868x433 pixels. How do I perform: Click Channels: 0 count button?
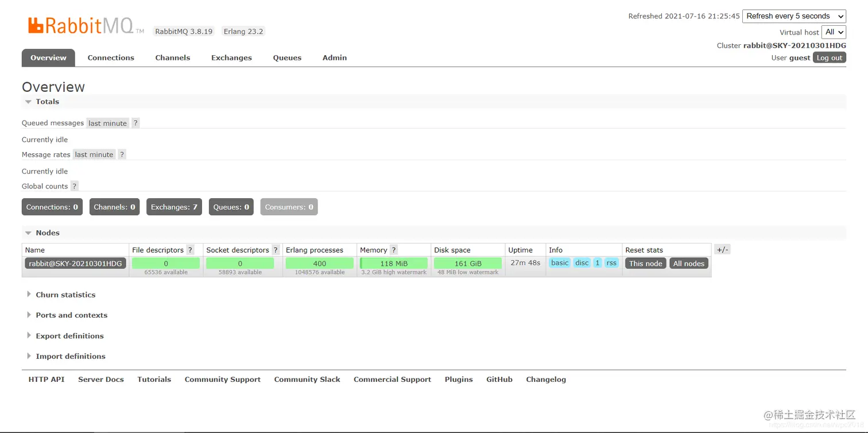[115, 207]
